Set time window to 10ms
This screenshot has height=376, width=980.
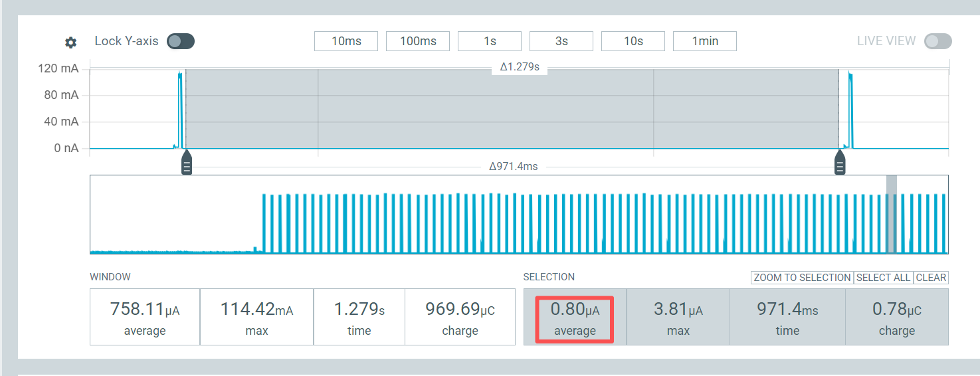tap(346, 41)
